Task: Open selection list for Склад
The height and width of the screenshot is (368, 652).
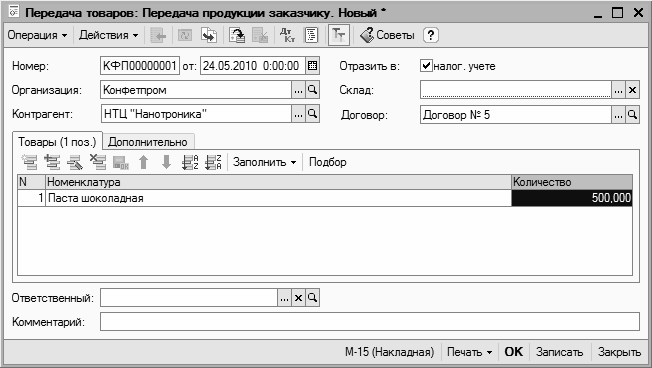Action: click(618, 90)
